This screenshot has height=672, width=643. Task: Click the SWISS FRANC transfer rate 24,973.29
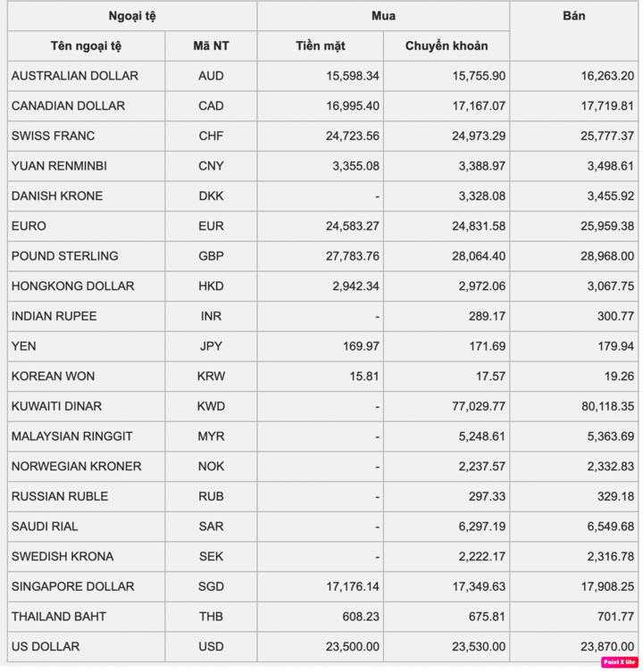click(x=479, y=136)
